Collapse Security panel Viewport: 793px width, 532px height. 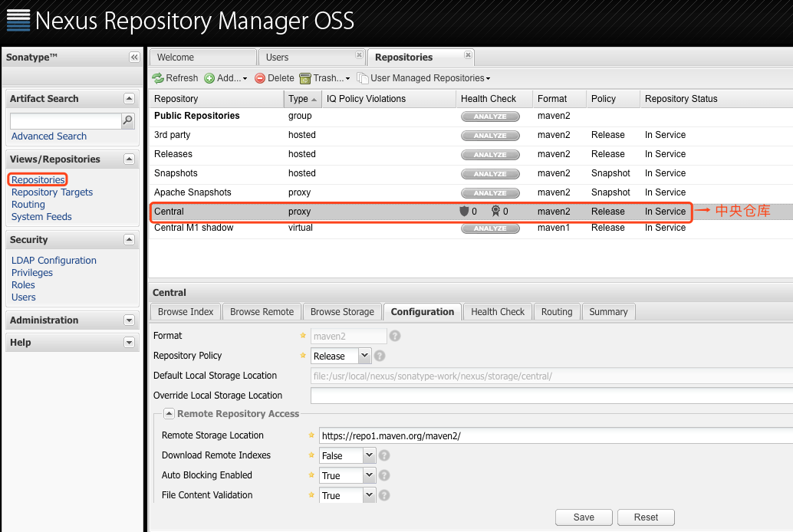click(x=129, y=240)
